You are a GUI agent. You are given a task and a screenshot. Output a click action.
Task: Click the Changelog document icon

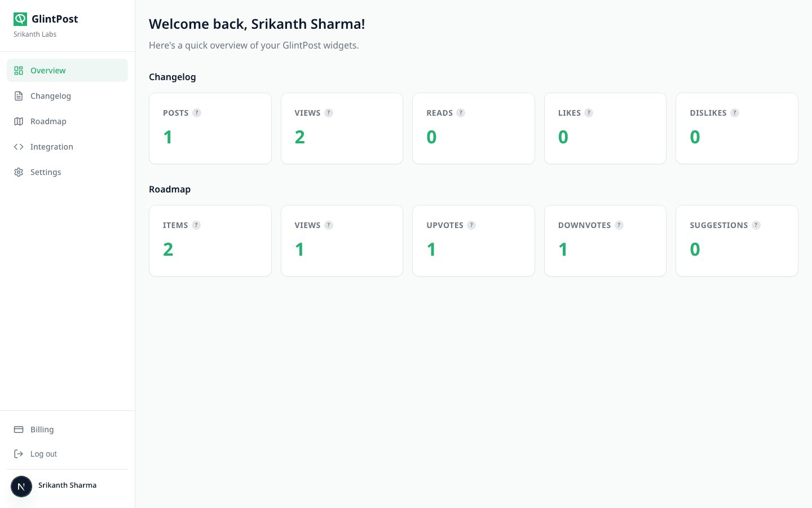coord(19,96)
